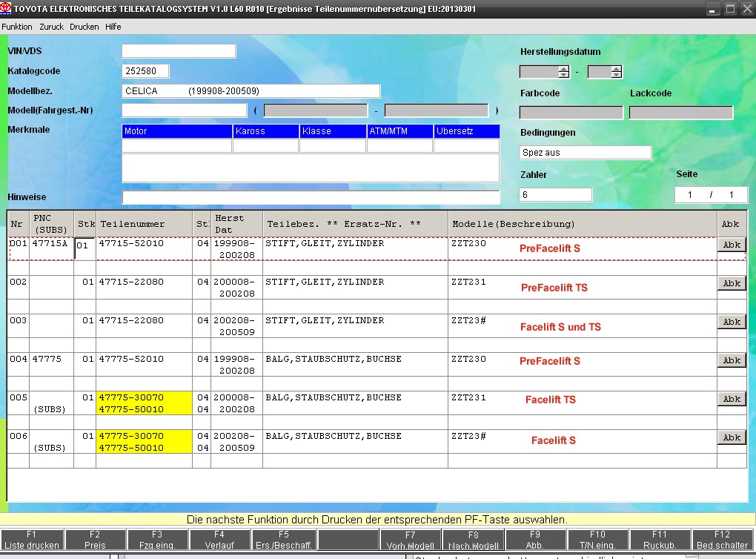Screen dimensions: 756x559
Task: Select the Motor column header
Action: (177, 131)
